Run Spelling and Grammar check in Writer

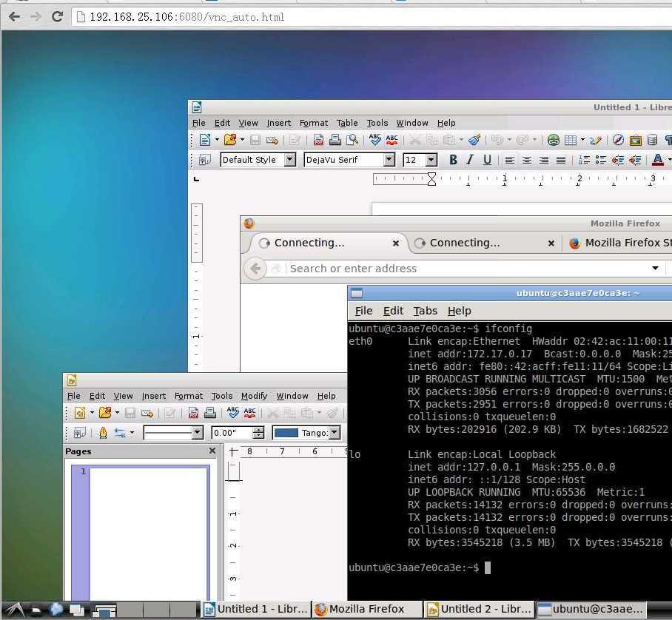[375, 140]
